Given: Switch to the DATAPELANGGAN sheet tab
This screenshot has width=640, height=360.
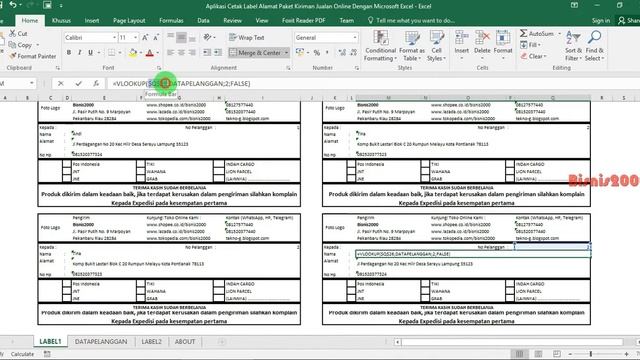Looking at the screenshot, I should (101, 342).
